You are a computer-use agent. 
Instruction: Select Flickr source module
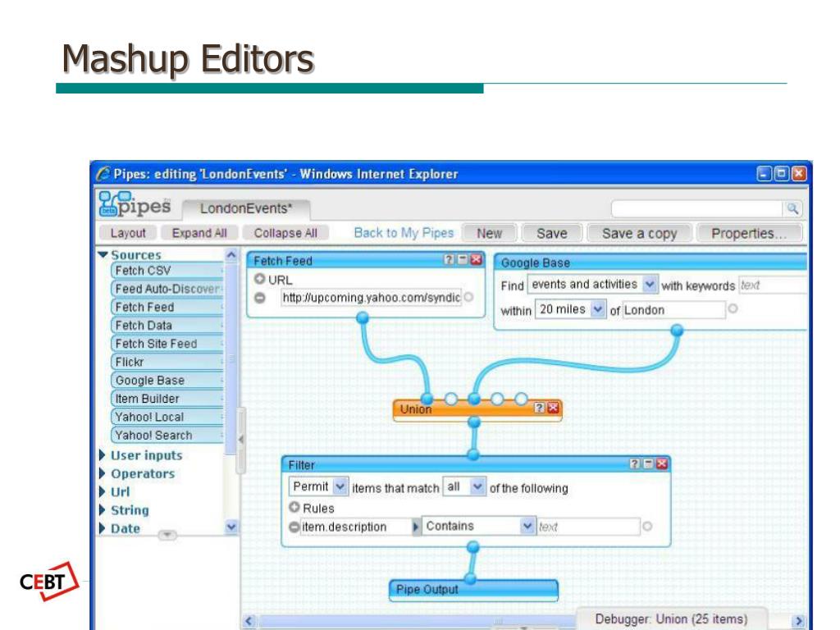(x=167, y=362)
